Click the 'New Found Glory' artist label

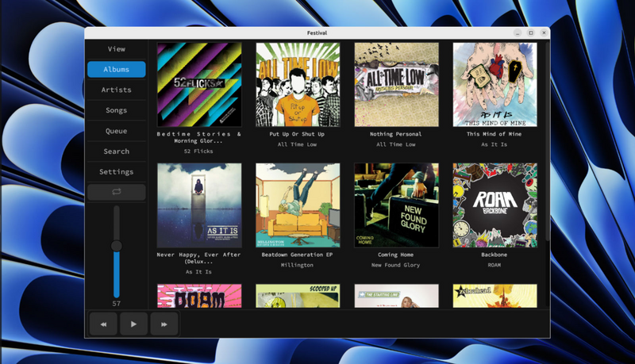coord(395,265)
